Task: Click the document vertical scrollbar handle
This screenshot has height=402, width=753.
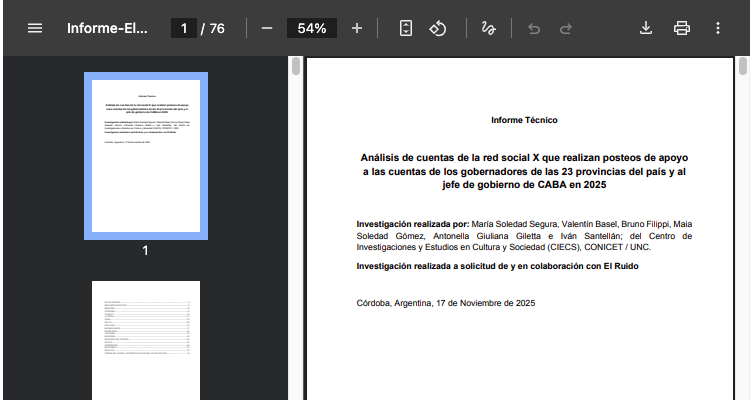Action: pos(743,67)
